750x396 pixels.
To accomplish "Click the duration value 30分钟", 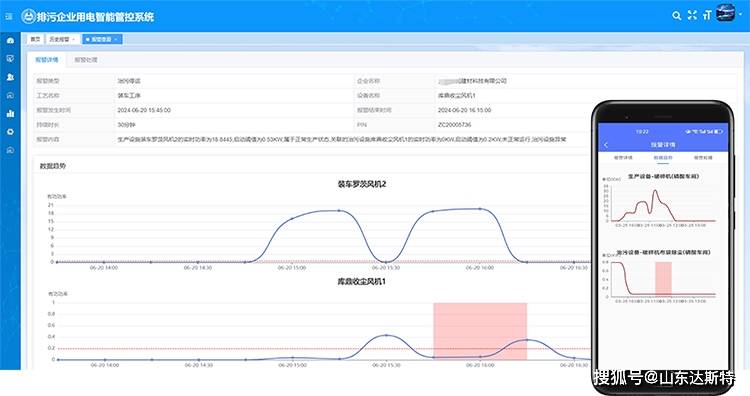I will (127, 124).
